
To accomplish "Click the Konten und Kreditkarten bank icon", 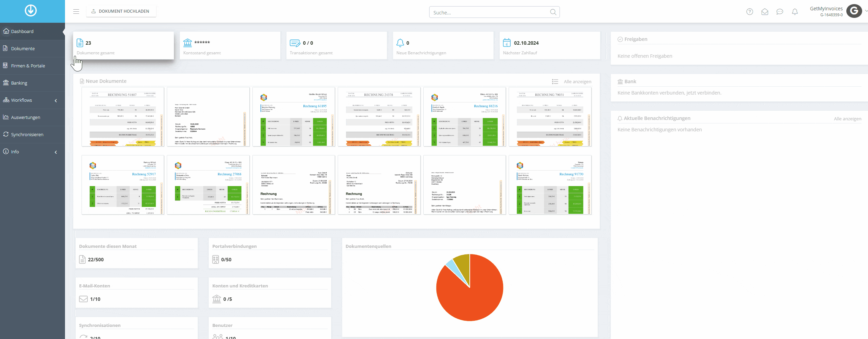I will tap(217, 299).
